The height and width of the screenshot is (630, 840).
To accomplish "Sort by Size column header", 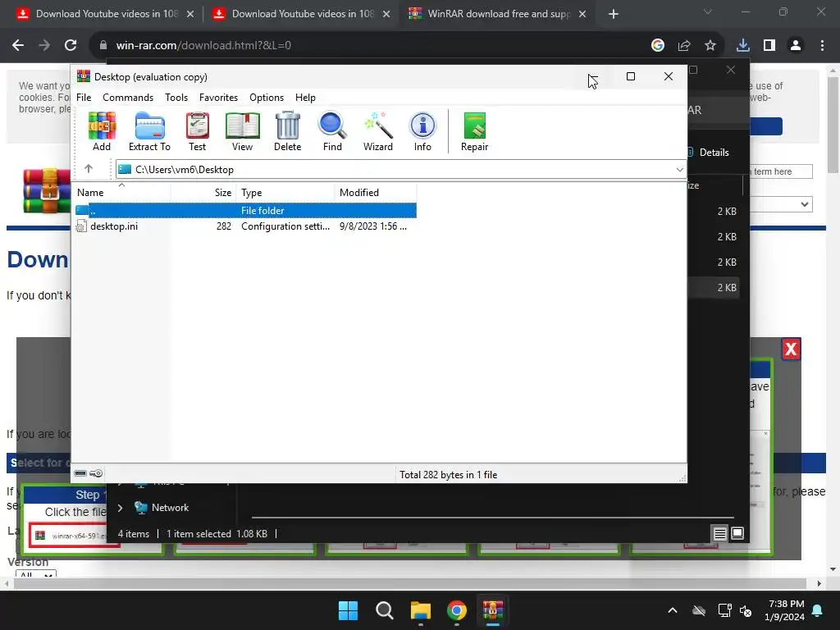I will [203, 192].
